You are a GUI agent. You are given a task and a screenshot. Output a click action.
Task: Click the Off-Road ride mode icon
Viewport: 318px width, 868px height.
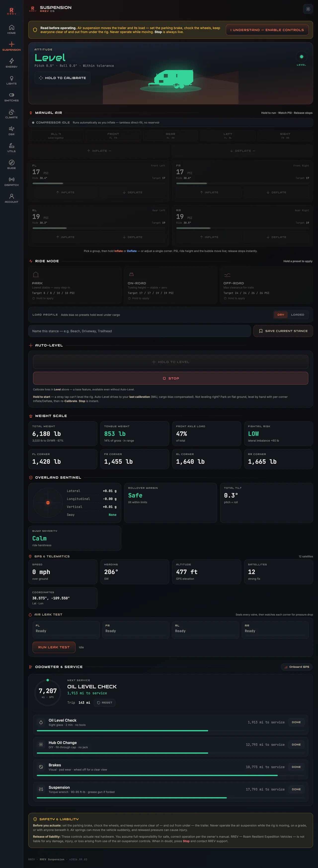click(x=227, y=274)
